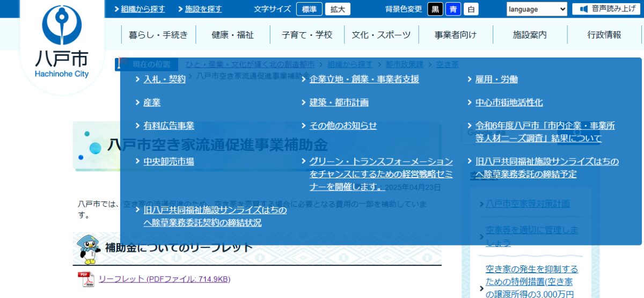Set font size to 標準
Image resolution: width=644 pixels, height=298 pixels.
[x=309, y=9]
